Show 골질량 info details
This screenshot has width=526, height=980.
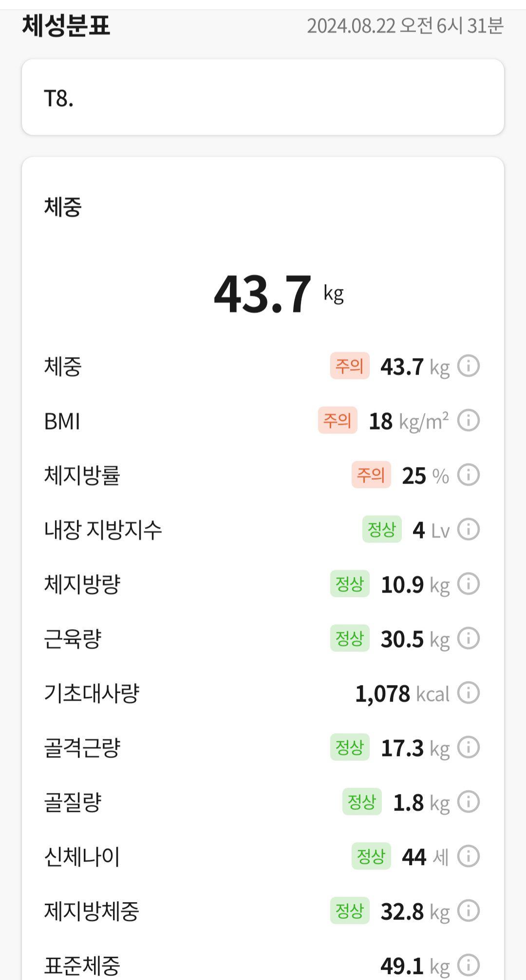point(469,802)
